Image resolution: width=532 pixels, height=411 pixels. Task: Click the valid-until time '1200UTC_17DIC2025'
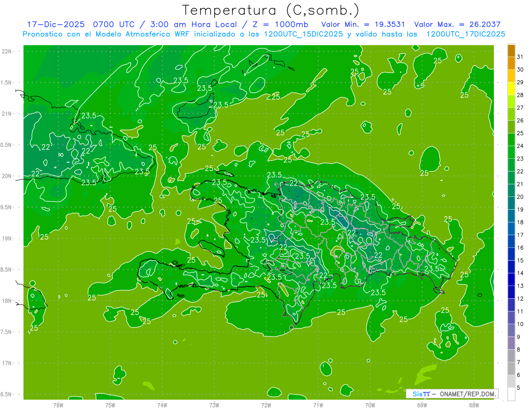465,34
